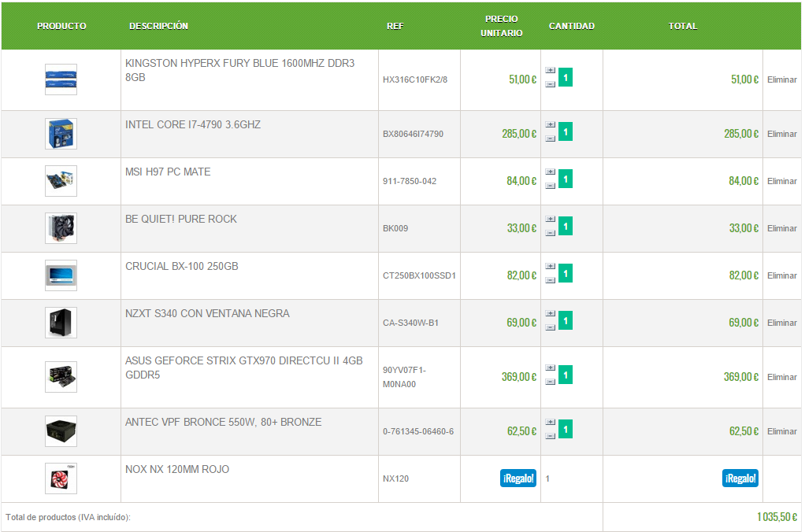The width and height of the screenshot is (805, 532).
Task: Select quantity field of Kingston HyperX row
Action: pyautogui.click(x=566, y=77)
